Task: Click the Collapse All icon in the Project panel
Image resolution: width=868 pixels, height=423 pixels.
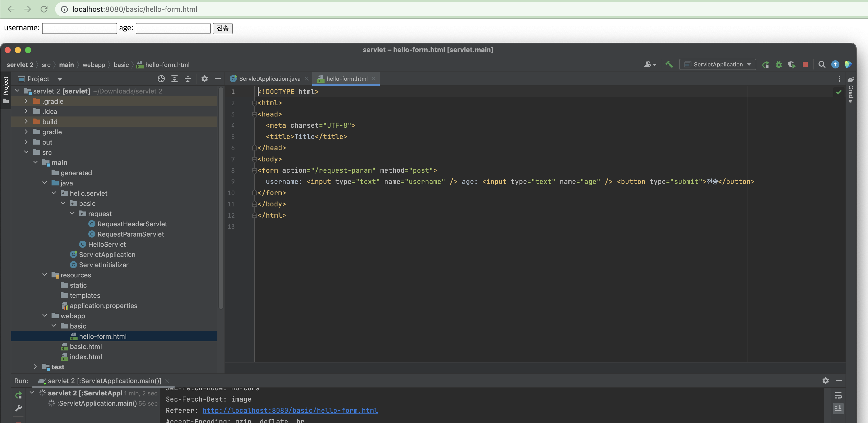Action: coord(188,79)
